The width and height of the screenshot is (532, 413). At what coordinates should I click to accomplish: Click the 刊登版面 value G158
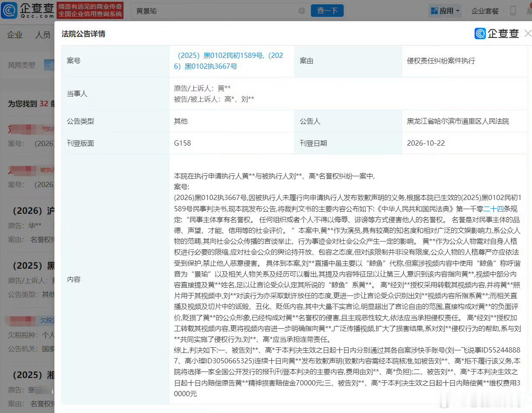(x=182, y=143)
